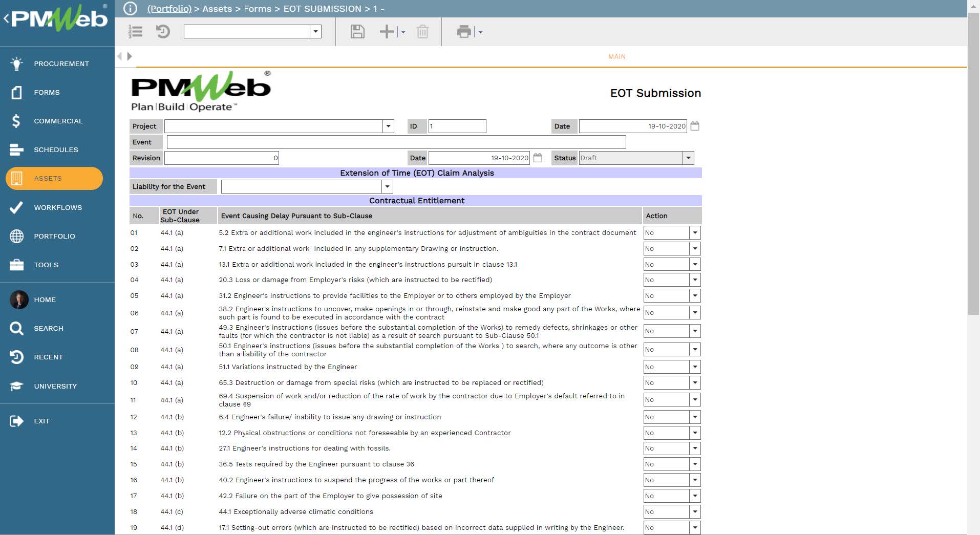Open University graduation cap icon

point(16,386)
